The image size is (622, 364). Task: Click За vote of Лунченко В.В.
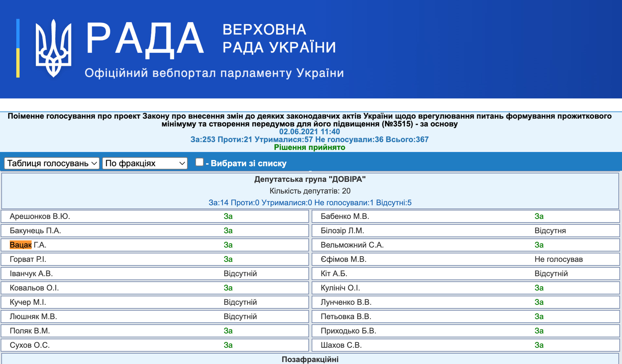pyautogui.click(x=539, y=302)
